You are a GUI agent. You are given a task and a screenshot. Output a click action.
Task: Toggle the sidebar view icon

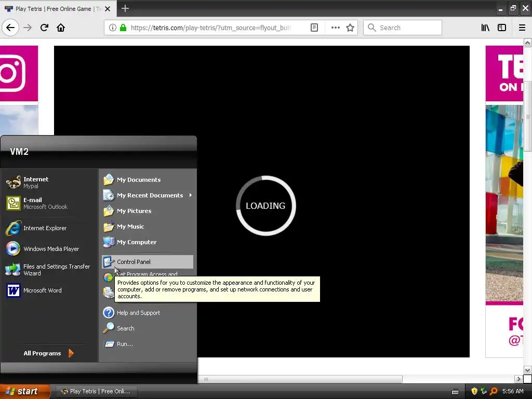(x=502, y=28)
